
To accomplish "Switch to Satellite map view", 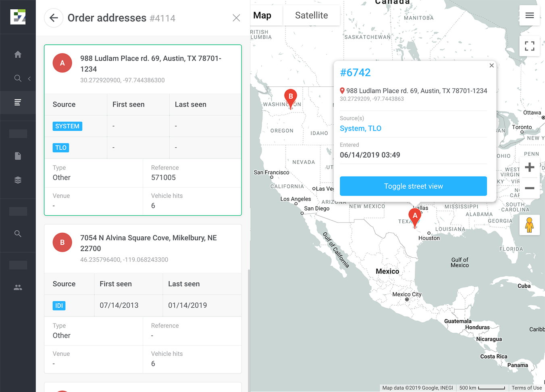I will pyautogui.click(x=311, y=15).
